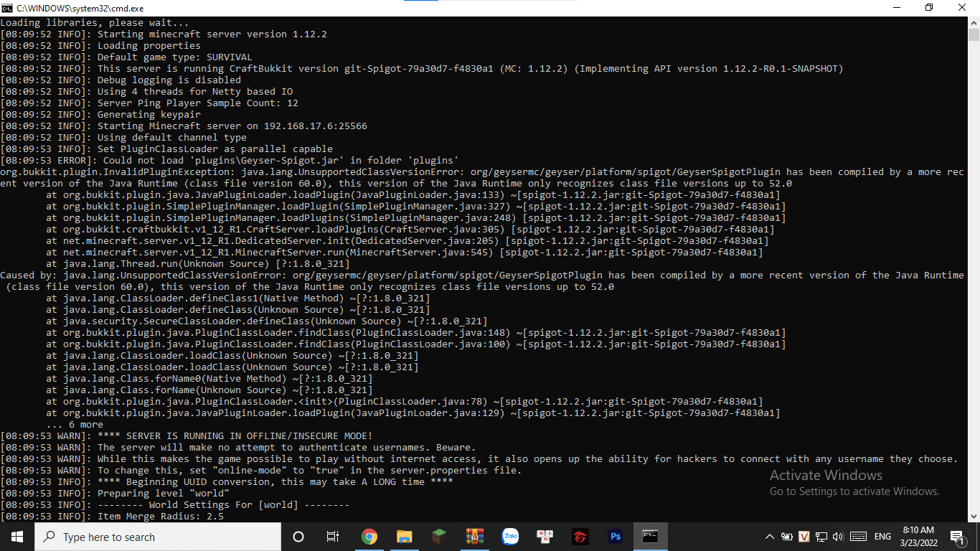
Task: Close the cmd.exe window
Action: point(963,8)
